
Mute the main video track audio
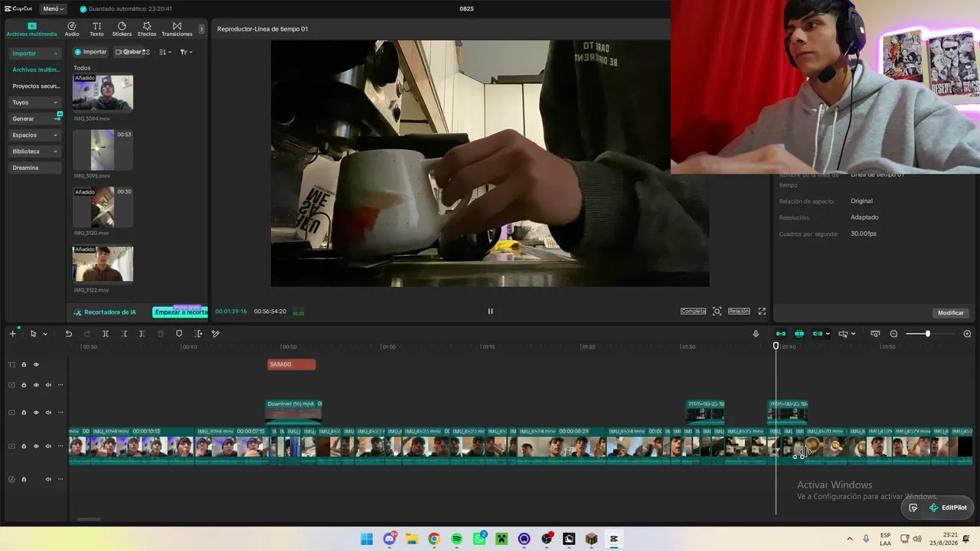point(48,446)
